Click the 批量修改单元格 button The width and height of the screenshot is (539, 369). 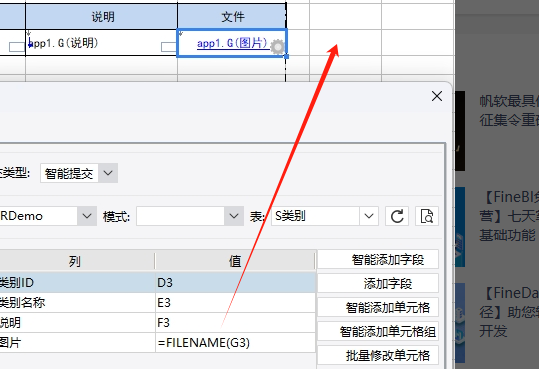click(378, 355)
